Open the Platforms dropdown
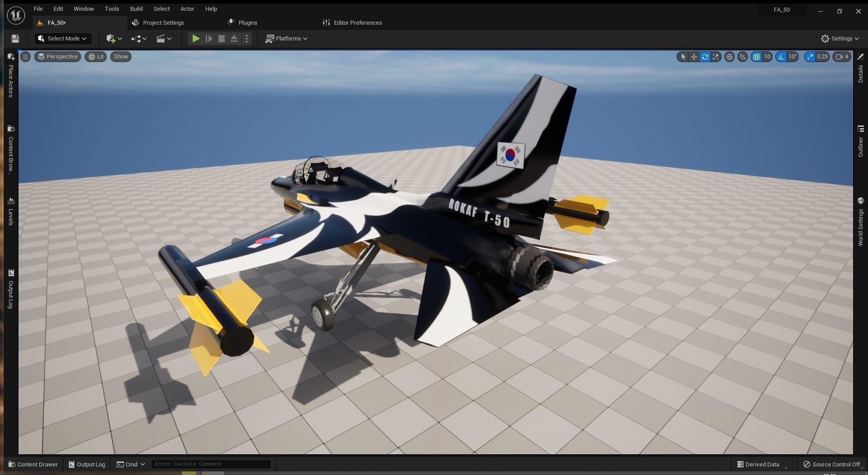Viewport: 868px width, 475px height. (x=287, y=39)
